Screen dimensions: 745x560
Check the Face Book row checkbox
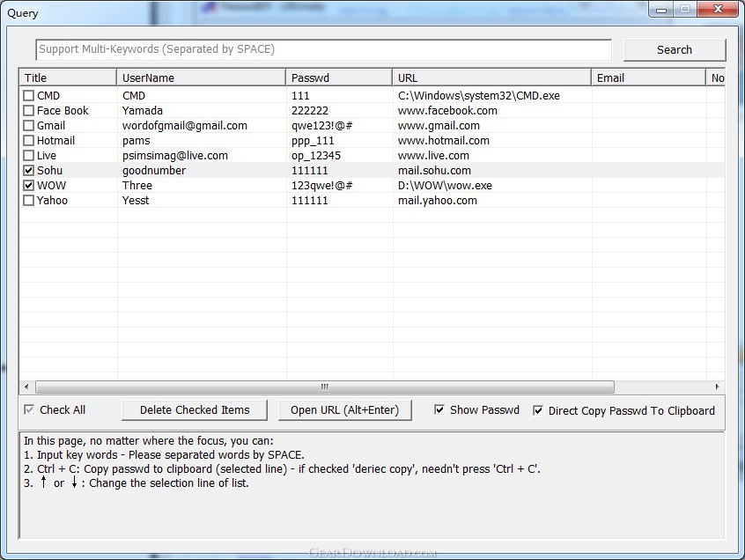[x=28, y=111]
